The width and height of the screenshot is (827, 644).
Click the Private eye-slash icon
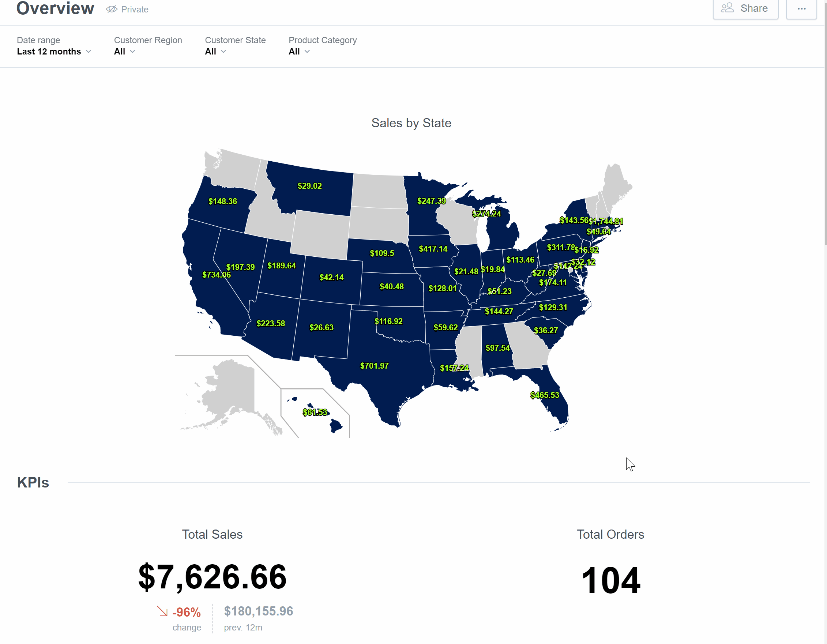(x=112, y=9)
